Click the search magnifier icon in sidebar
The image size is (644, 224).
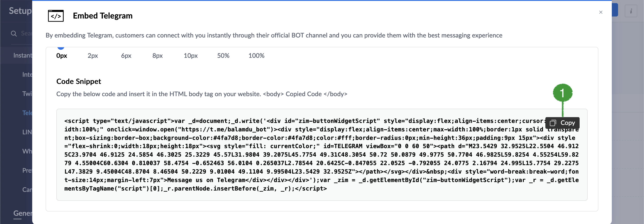coord(14,33)
